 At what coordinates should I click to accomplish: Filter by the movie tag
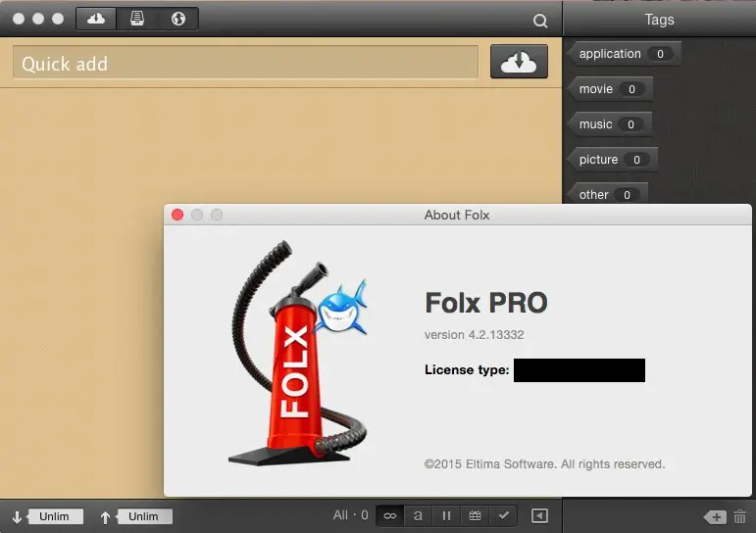(x=611, y=89)
